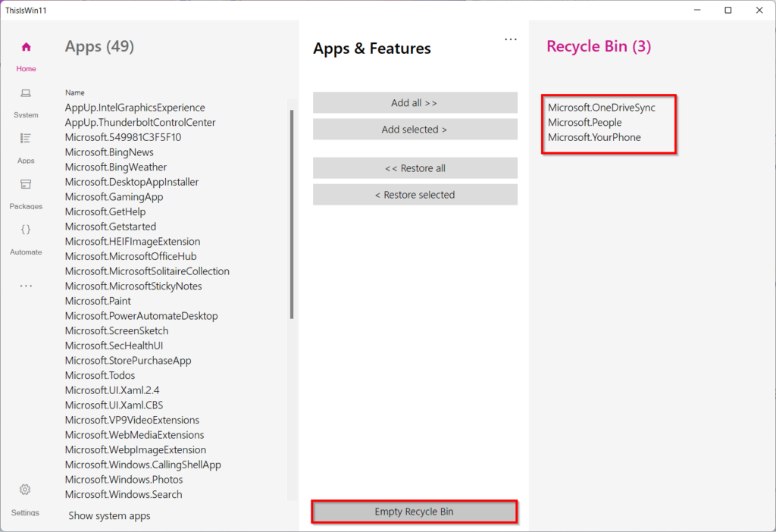
Task: Select Microsoft.Windows.Search entry
Action: point(124,494)
